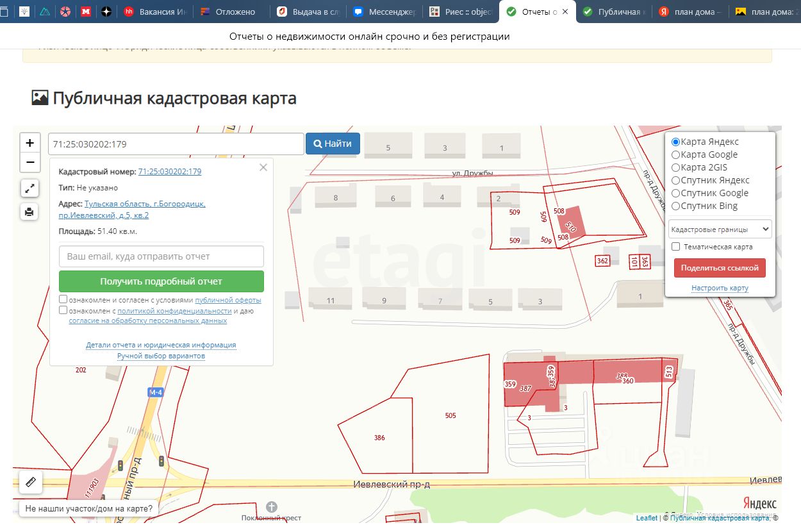
Task: Select Спутник Яндекс radio option
Action: point(675,180)
